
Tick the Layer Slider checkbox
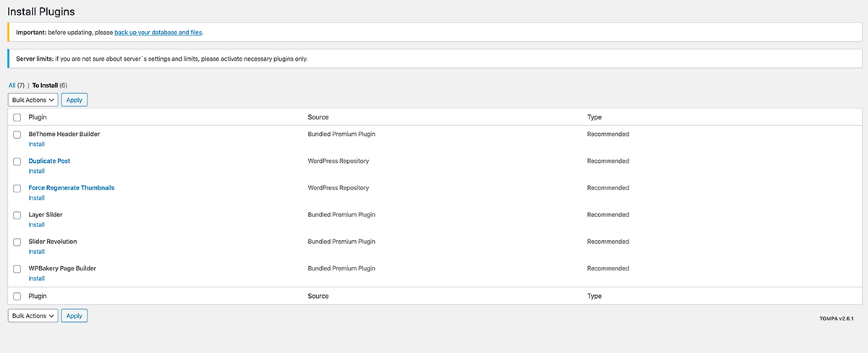coord(17,215)
